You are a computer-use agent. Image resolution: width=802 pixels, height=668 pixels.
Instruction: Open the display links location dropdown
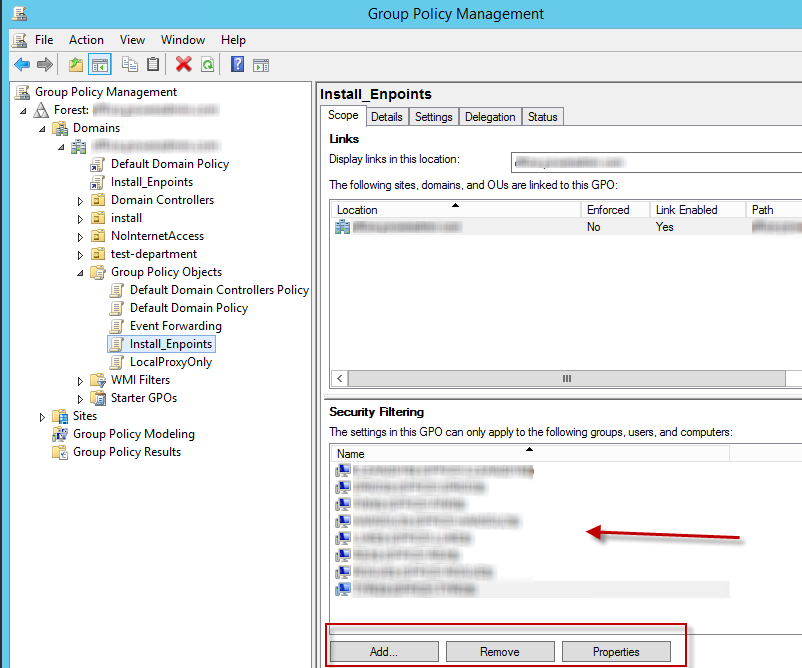(655, 160)
